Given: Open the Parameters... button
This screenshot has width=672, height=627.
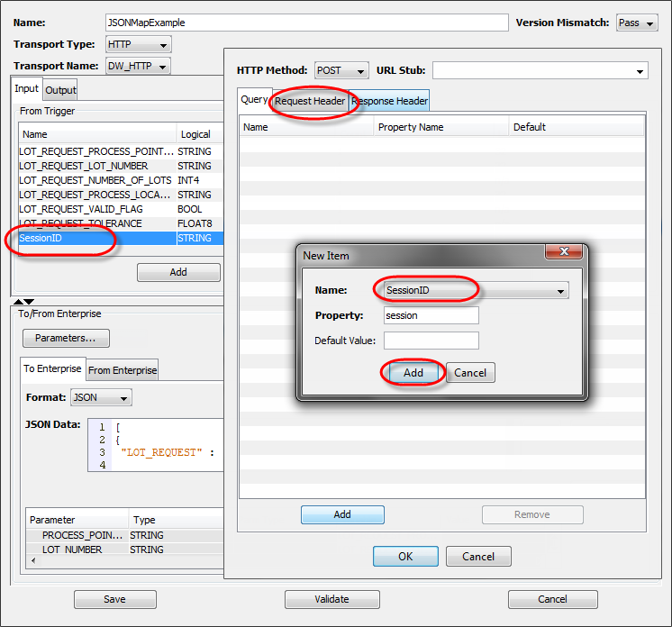Looking at the screenshot, I should point(66,338).
